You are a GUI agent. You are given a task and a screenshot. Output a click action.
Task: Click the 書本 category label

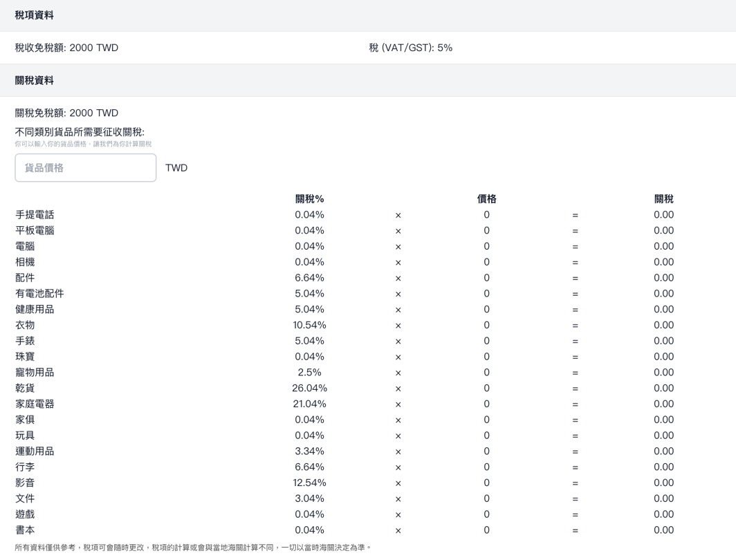[x=25, y=530]
